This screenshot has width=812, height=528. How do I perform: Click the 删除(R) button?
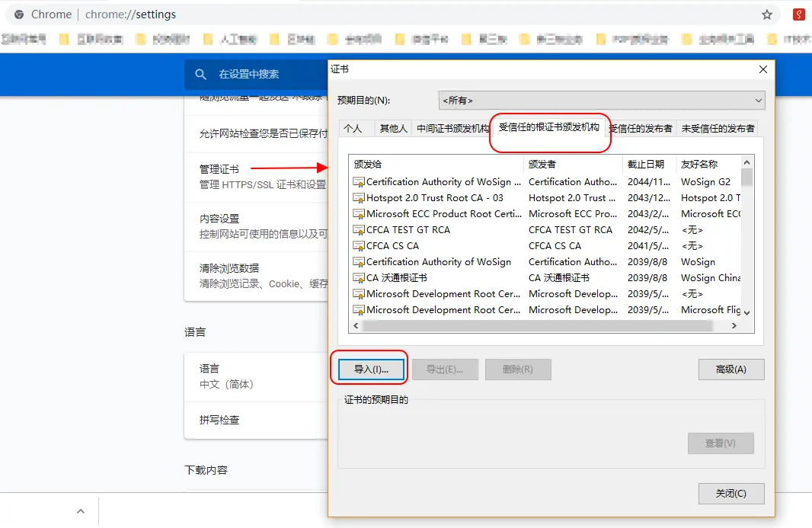point(518,370)
